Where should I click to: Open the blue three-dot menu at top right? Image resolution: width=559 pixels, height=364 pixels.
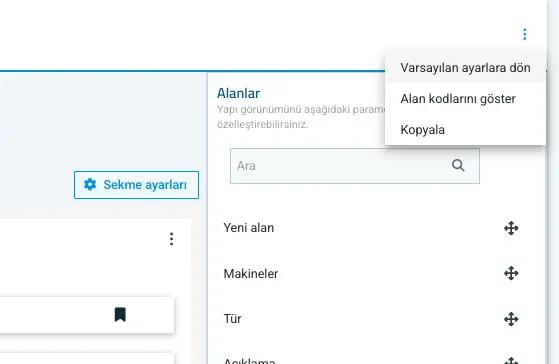524,34
